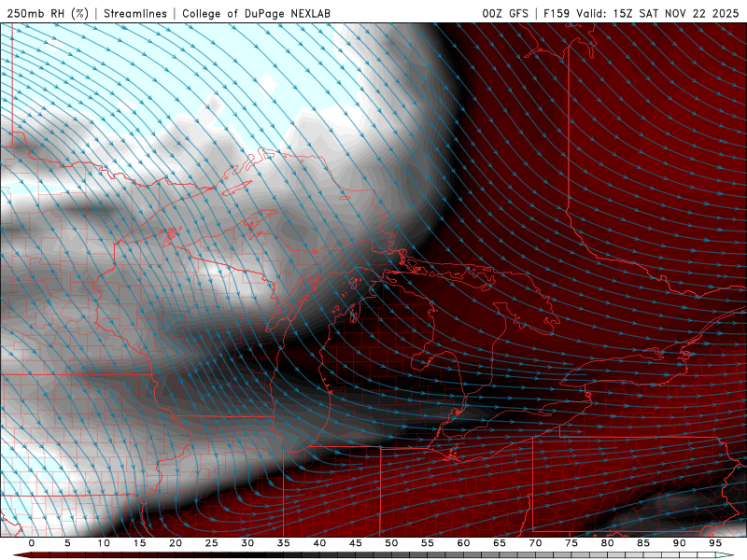Viewport: 747px width, 560px height.
Task: Click the "55" value on the color scale
Action: pos(428,543)
